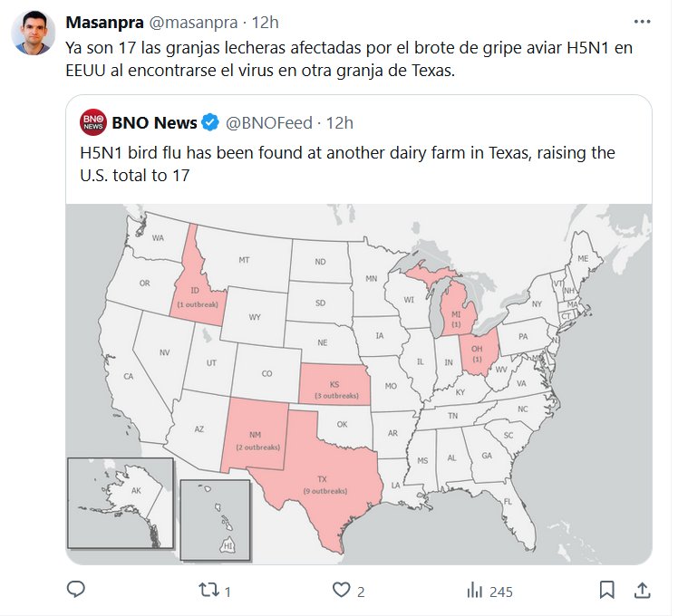
Task: Open the BNO News account name
Action: pyautogui.click(x=154, y=122)
